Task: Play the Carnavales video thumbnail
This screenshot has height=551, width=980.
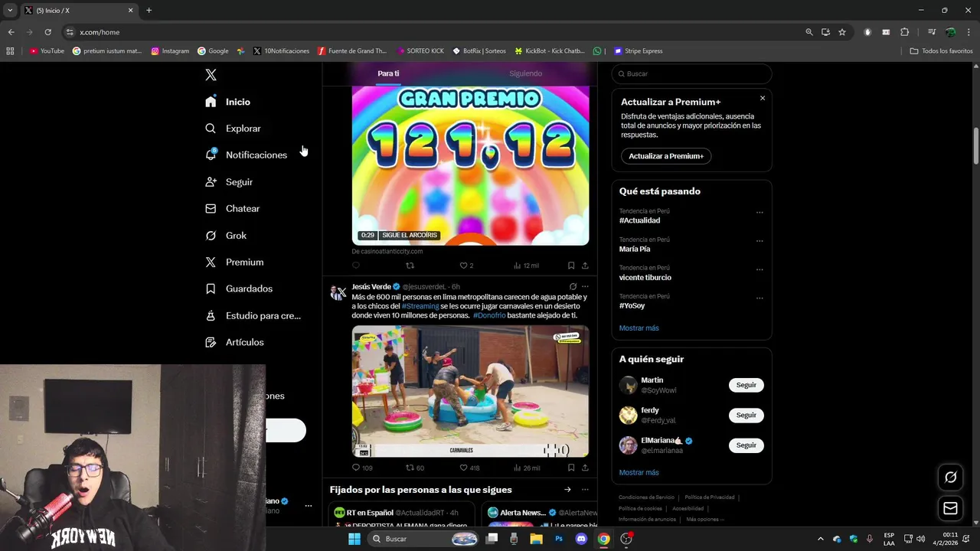Action: click(470, 391)
